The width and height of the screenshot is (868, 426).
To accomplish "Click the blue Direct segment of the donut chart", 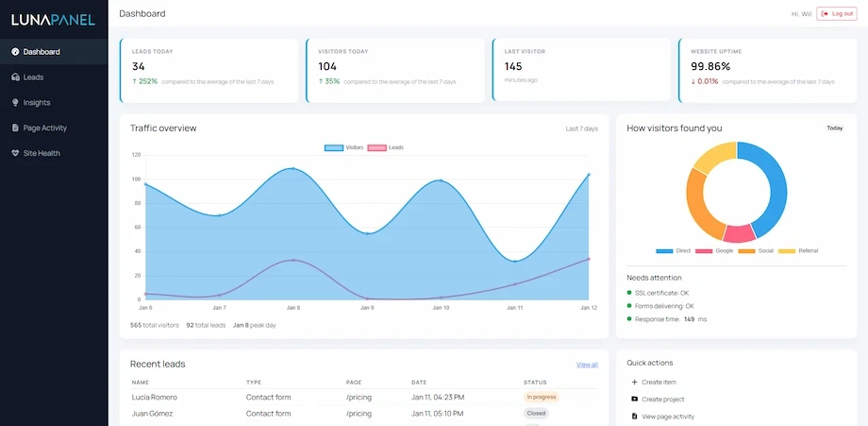I will (x=777, y=183).
